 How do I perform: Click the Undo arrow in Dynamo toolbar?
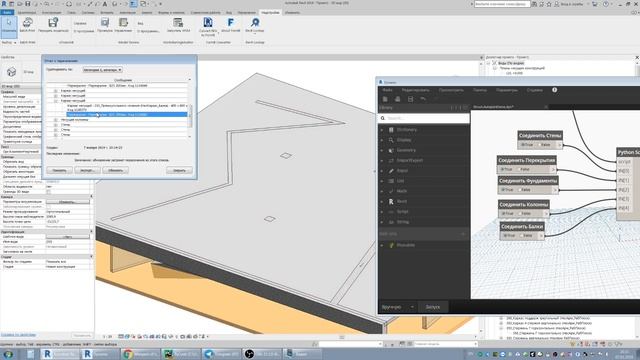click(x=423, y=99)
